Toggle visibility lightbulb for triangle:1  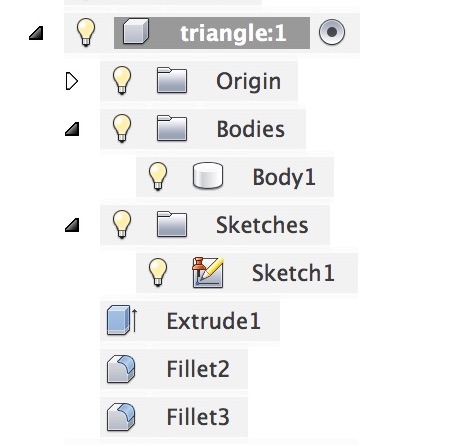tap(86, 32)
